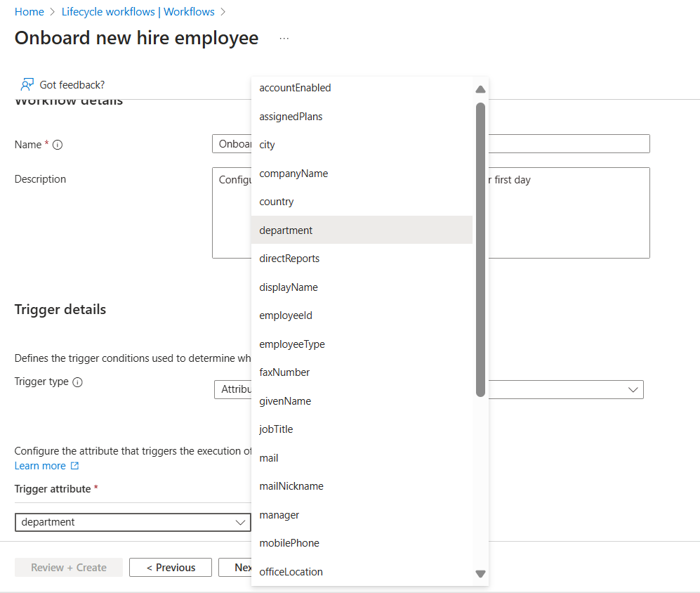Open the Trigger attribute department dropdown

tap(133, 523)
